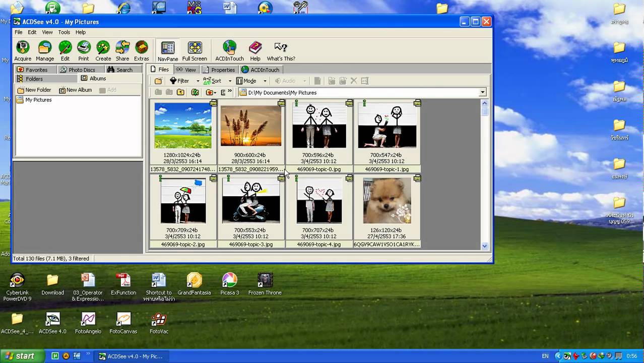The height and width of the screenshot is (363, 644).
Task: Click the file list scrollbar up arrow
Action: [485, 103]
